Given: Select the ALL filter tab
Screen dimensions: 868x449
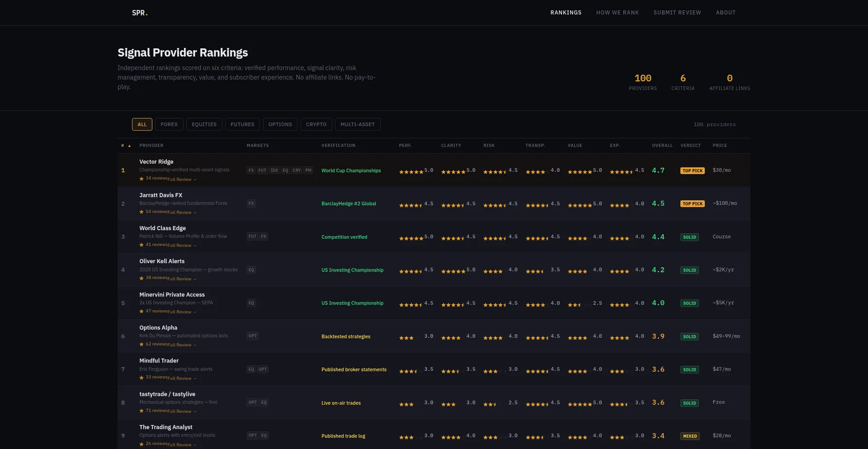Looking at the screenshot, I should point(142,124).
